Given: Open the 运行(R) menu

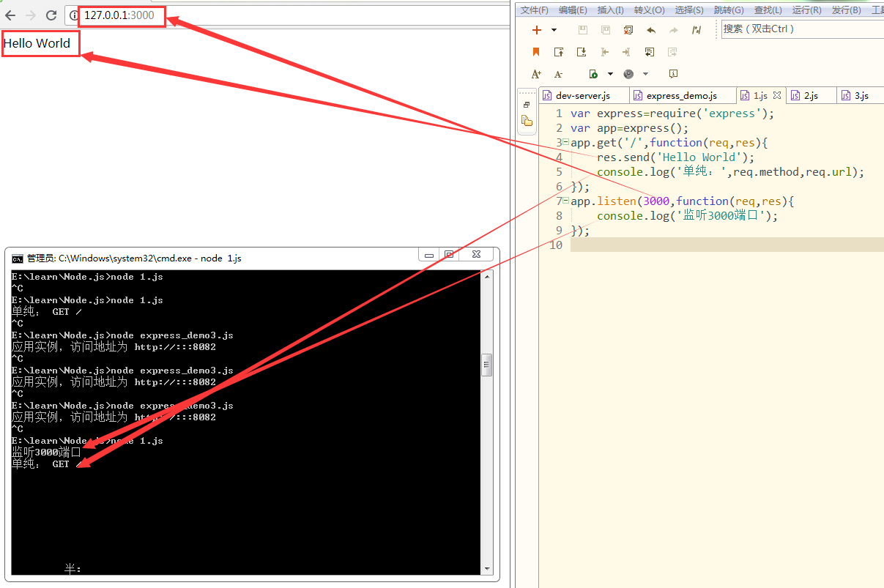Looking at the screenshot, I should pos(806,10).
